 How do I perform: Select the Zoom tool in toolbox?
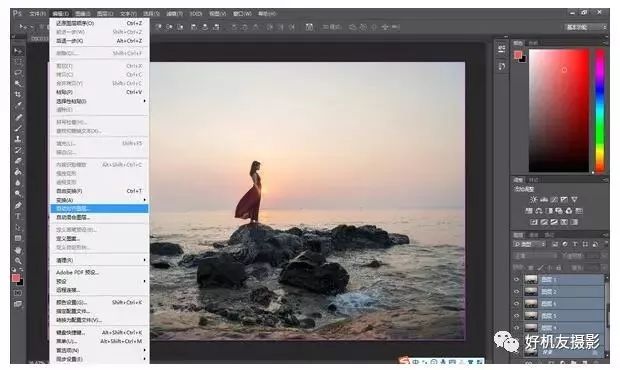coord(18,261)
